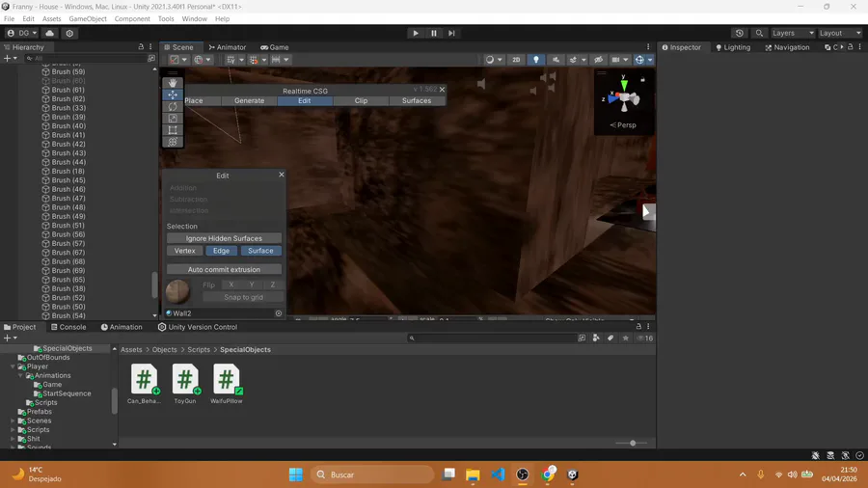
Task: Adjust the asset icon size slider
Action: pyautogui.click(x=633, y=444)
